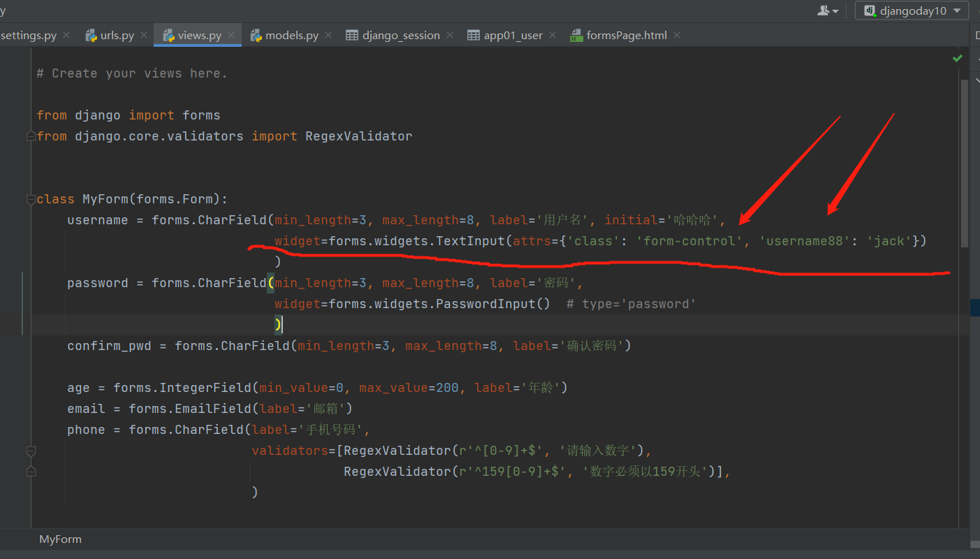Click the green inspection checkmark icon

click(x=958, y=59)
